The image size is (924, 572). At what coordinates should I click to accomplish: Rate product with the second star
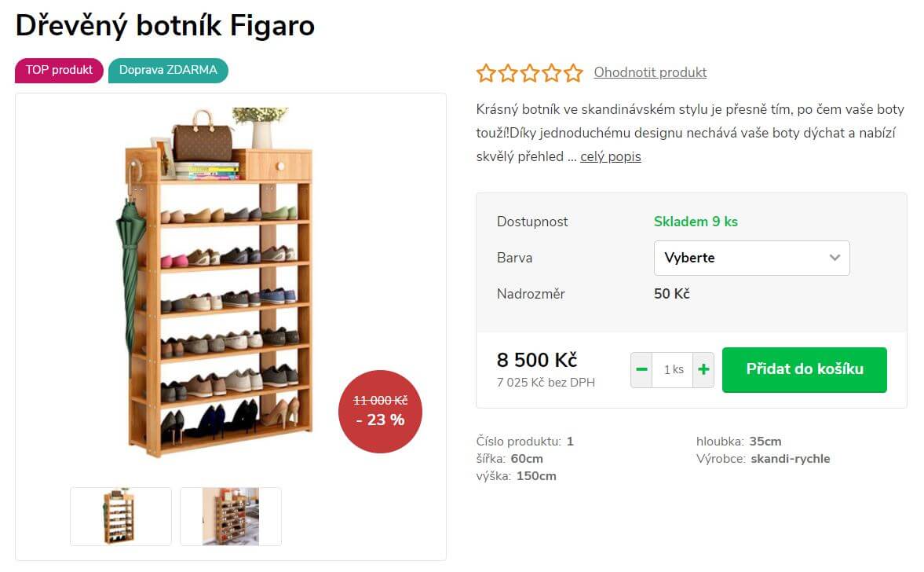508,72
